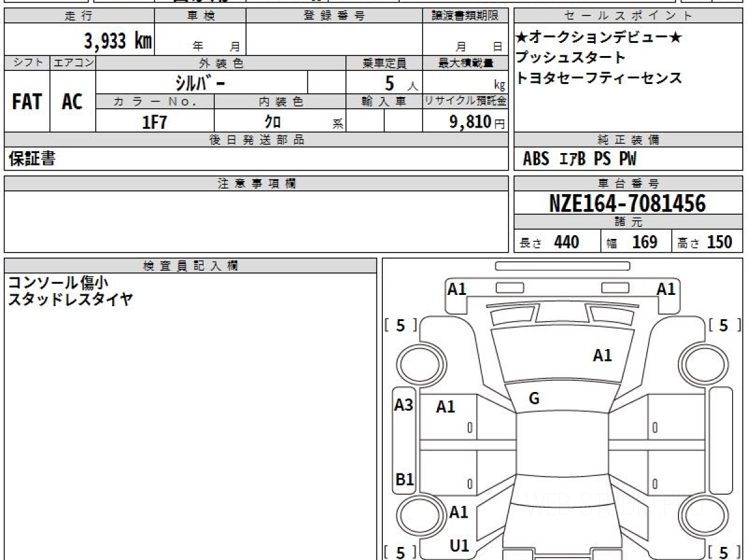Click the 走行 column header
Screen dimensions: 747x560
78,16
